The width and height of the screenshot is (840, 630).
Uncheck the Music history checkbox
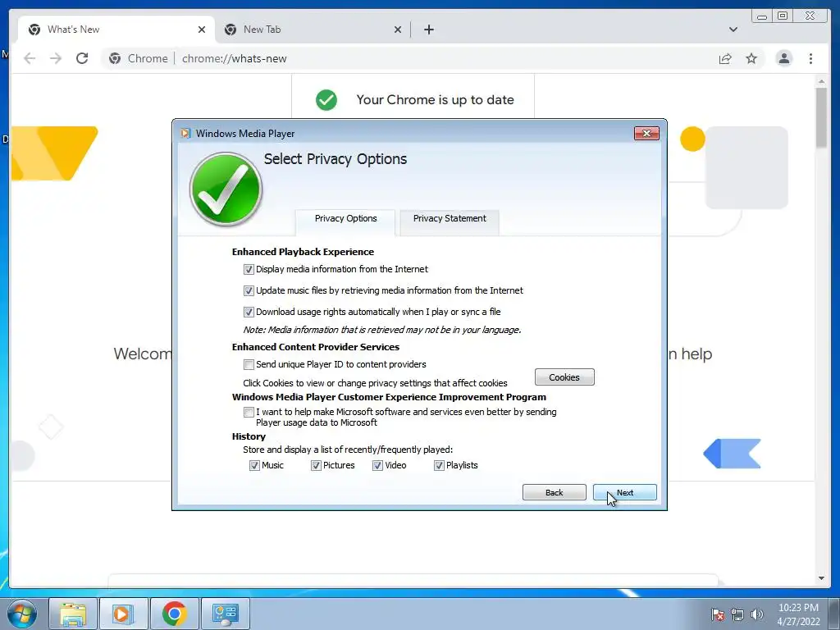(x=254, y=466)
